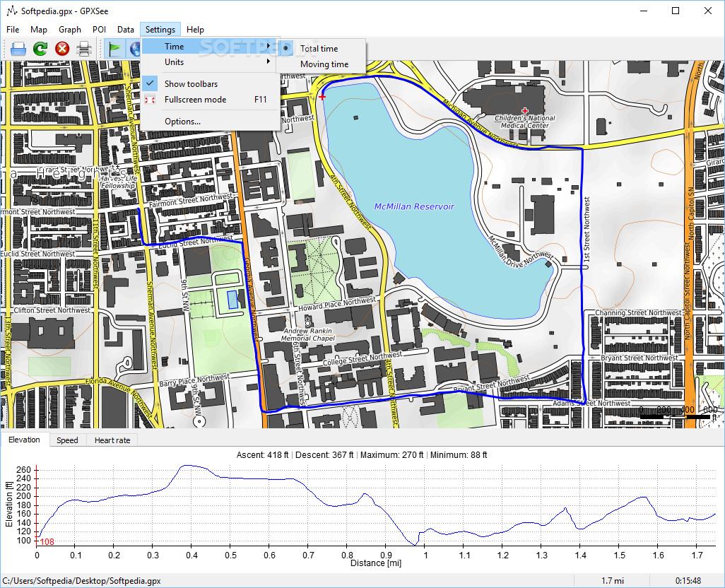
Task: Switch to the Speed graph tab
Action: pyautogui.click(x=67, y=440)
